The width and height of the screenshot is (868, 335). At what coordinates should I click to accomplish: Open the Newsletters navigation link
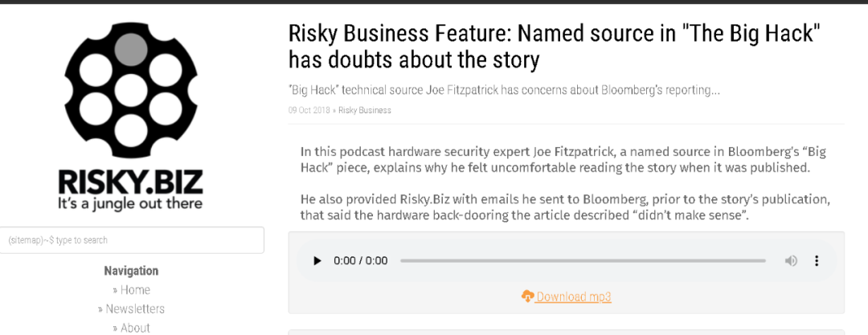131,308
